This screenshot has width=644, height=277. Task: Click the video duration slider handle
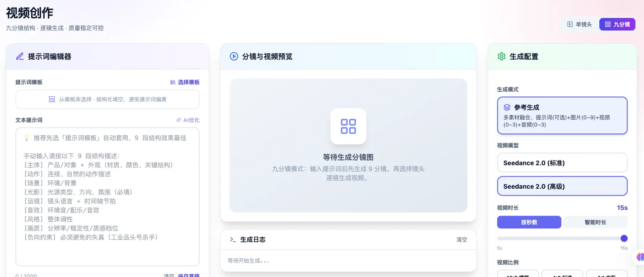click(x=624, y=238)
